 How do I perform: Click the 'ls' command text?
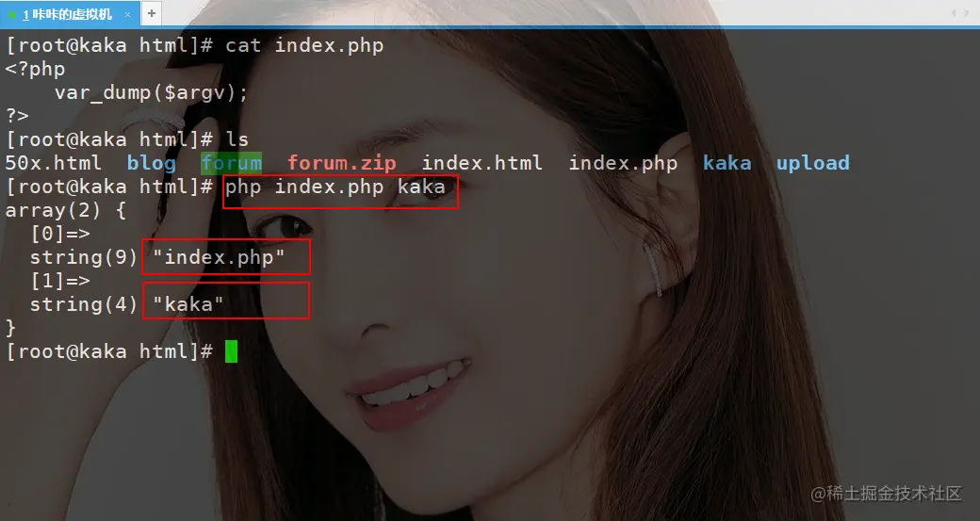[x=237, y=139]
